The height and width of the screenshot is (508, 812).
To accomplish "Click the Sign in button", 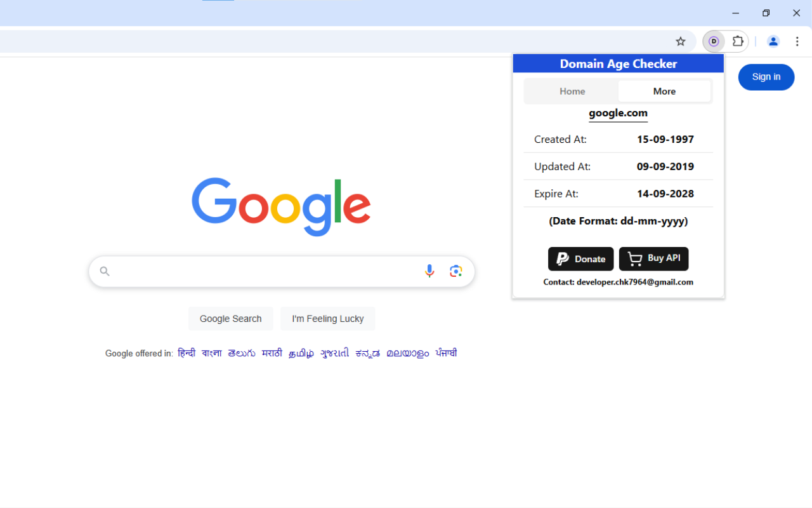I will (x=766, y=77).
